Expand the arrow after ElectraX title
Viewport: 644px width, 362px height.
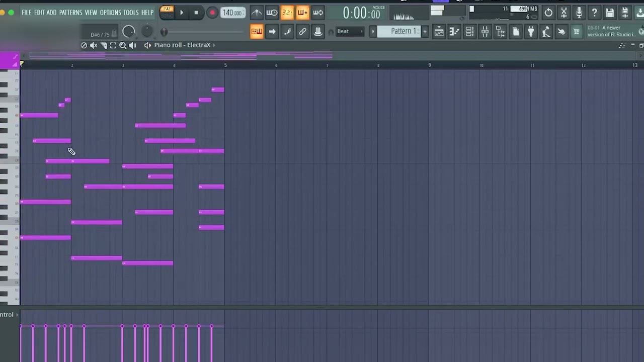[x=214, y=45]
